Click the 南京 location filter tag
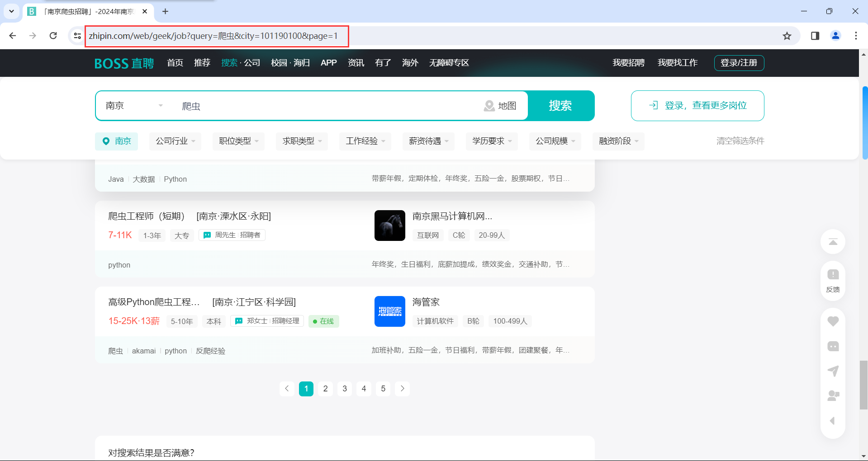 click(117, 141)
